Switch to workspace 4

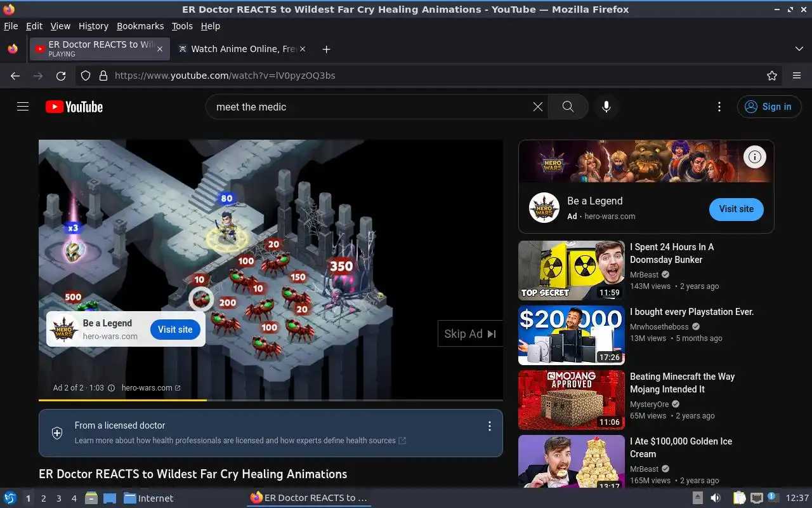coord(74,498)
